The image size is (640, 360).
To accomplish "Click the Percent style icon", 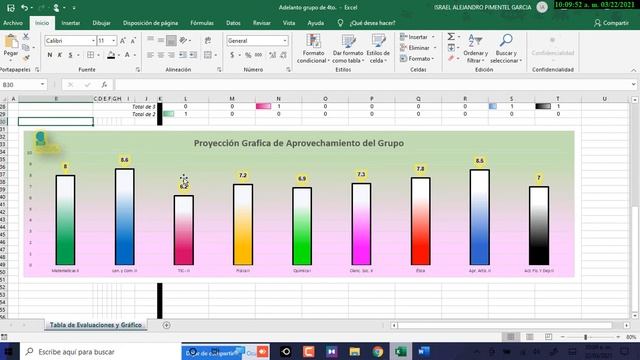I will click(248, 55).
